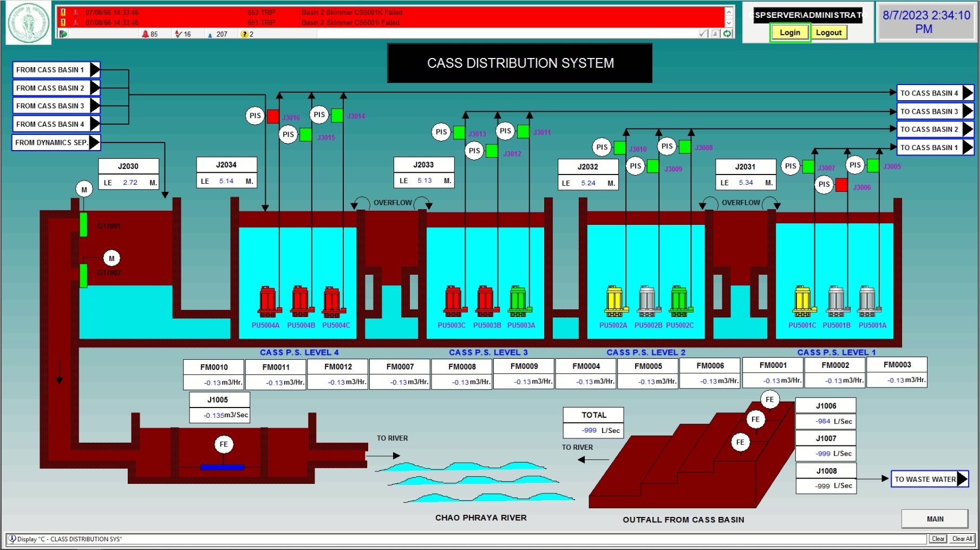Toggle the red J3016 pressure indicator
Viewport: 980px width, 550px height.
coord(273,116)
